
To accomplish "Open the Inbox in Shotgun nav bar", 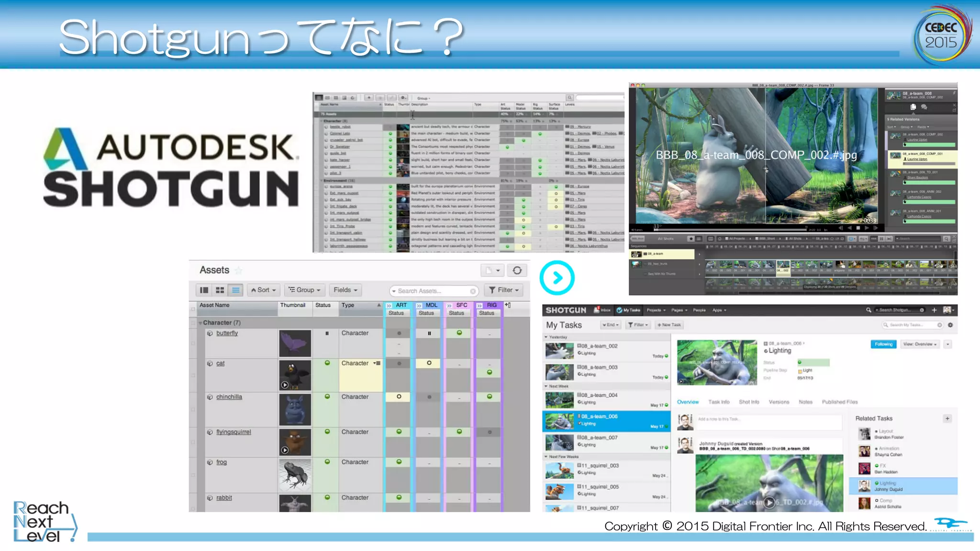I will (602, 310).
